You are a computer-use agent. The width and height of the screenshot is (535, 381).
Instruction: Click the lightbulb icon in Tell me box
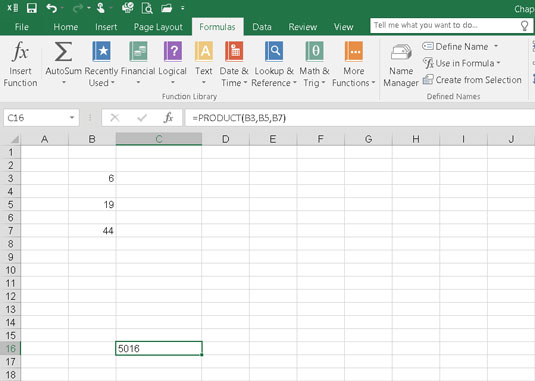coord(525,26)
